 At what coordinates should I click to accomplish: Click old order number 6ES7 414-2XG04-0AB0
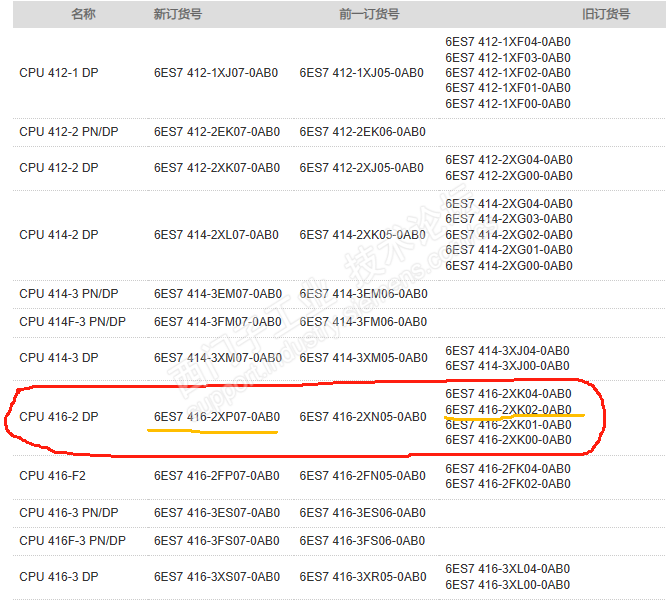(x=509, y=204)
